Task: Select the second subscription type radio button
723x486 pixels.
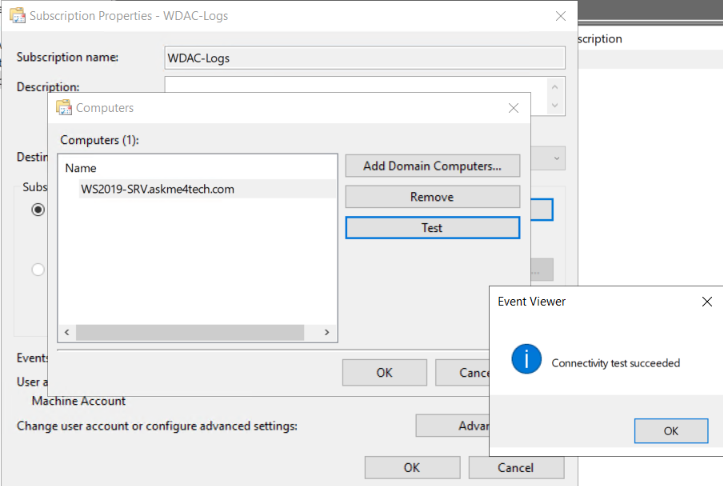Action: [39, 269]
